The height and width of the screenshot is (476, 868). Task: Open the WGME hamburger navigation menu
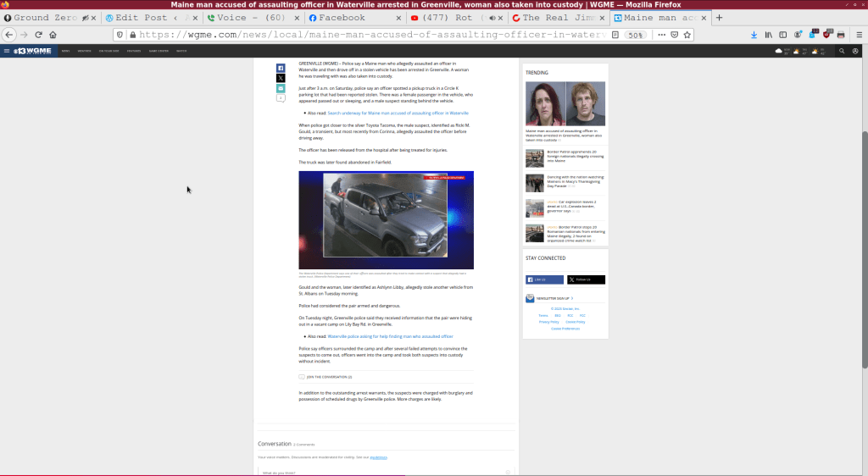coord(6,51)
